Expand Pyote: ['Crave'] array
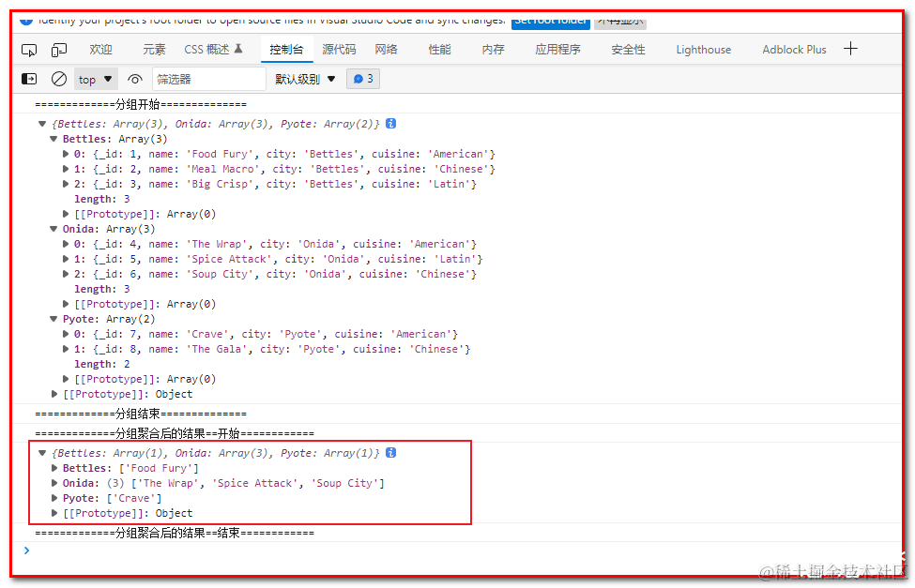The width and height of the screenshot is (915, 588). 54,498
